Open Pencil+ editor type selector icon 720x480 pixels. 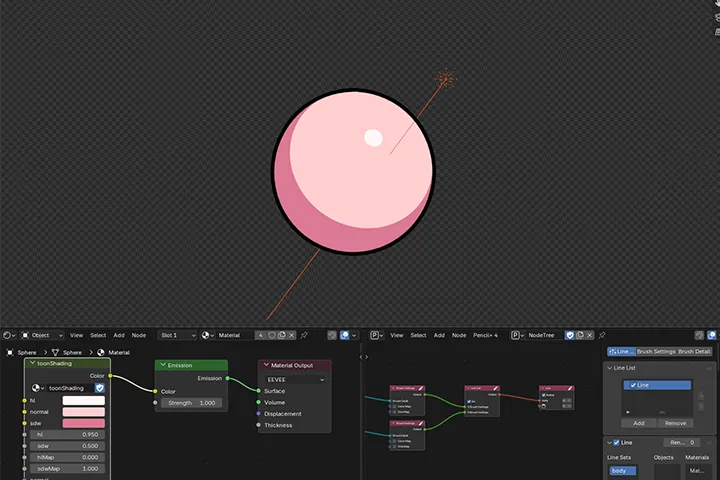[x=377, y=335]
